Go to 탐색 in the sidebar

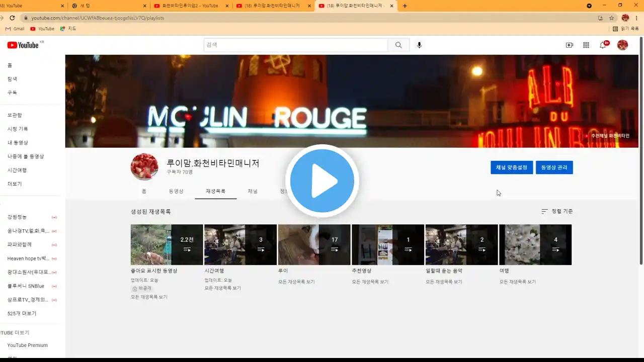12,79
